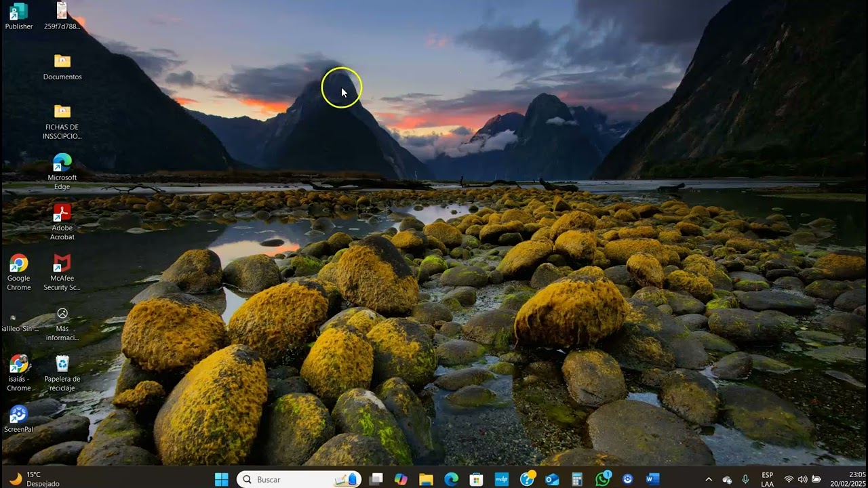Image resolution: width=868 pixels, height=488 pixels.
Task: Open Calculator from the taskbar
Action: [577, 479]
